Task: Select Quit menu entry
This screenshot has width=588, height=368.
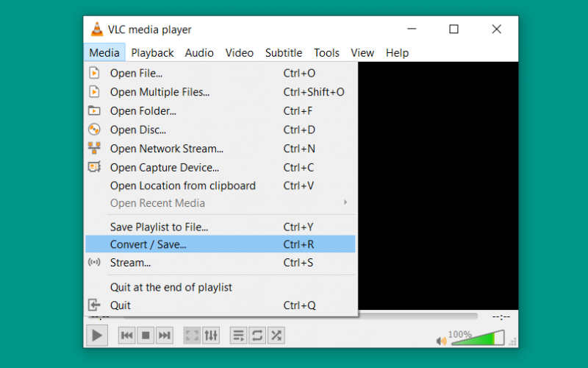Action: click(220, 305)
